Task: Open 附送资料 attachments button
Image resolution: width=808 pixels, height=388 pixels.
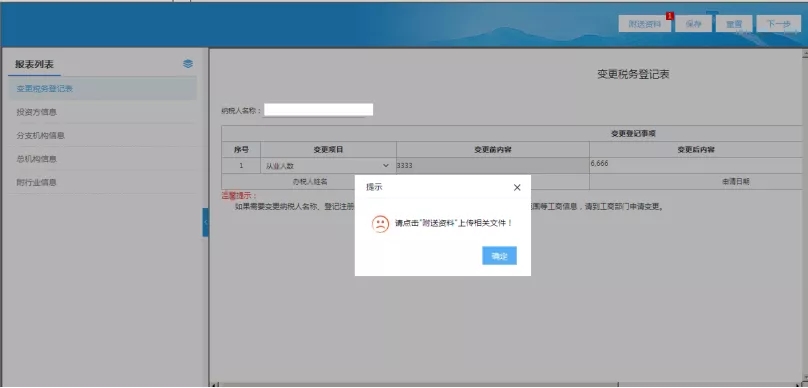Action: pos(645,24)
